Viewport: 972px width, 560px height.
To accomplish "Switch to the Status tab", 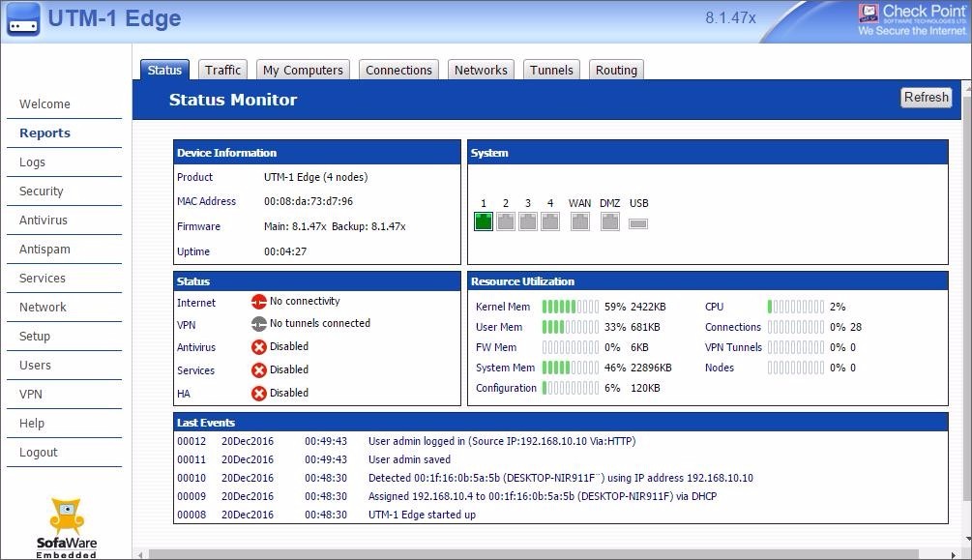I will [164, 70].
